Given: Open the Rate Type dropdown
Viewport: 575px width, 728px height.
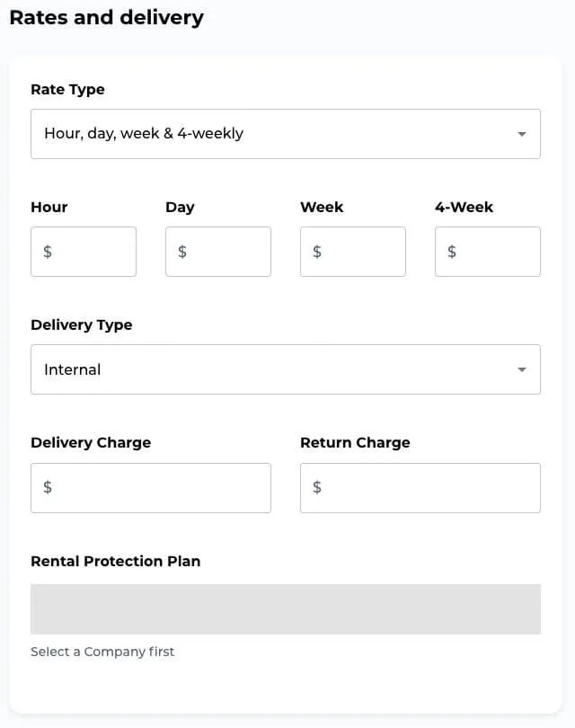Looking at the screenshot, I should click(286, 133).
